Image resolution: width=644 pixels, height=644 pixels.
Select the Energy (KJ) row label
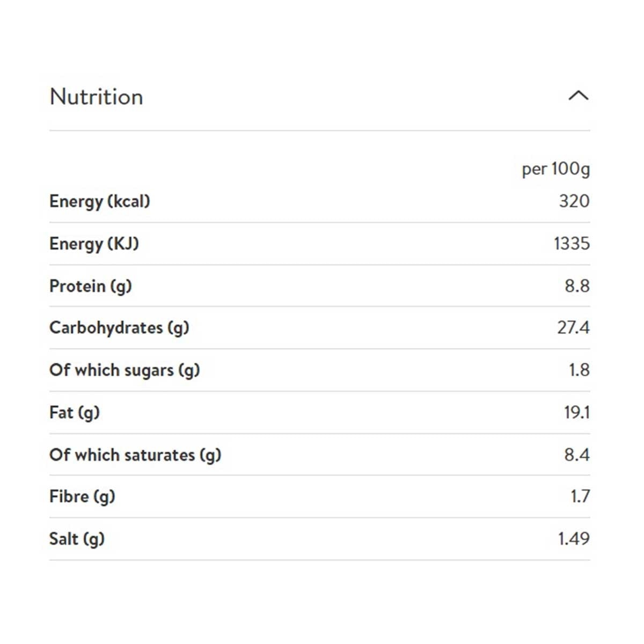pyautogui.click(x=94, y=244)
